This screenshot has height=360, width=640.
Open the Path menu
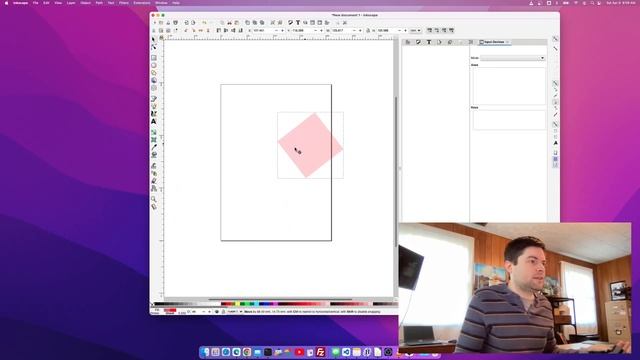click(99, 3)
